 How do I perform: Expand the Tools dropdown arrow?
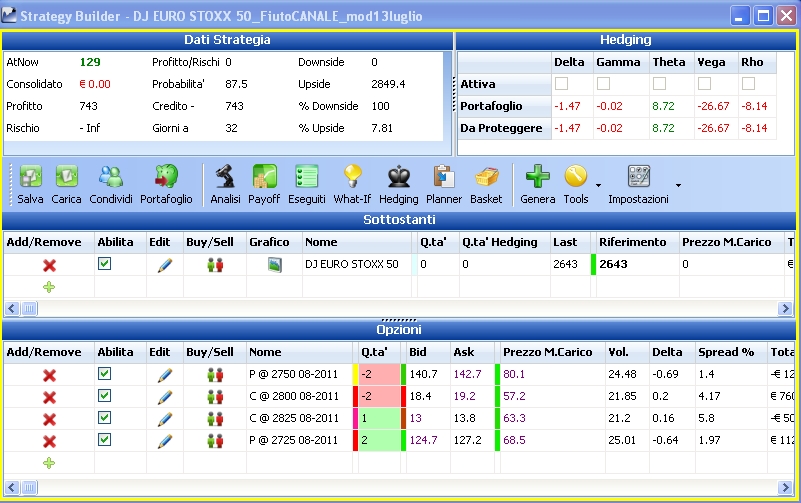click(x=598, y=185)
